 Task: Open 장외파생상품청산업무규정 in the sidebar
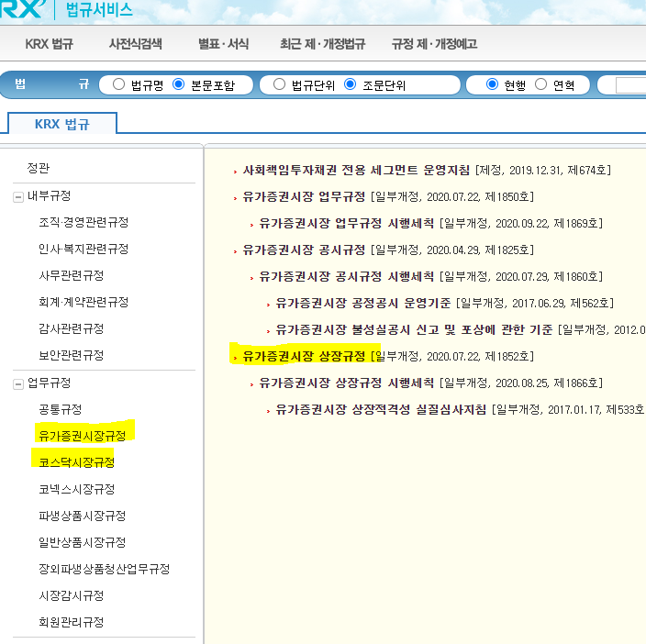(105, 569)
